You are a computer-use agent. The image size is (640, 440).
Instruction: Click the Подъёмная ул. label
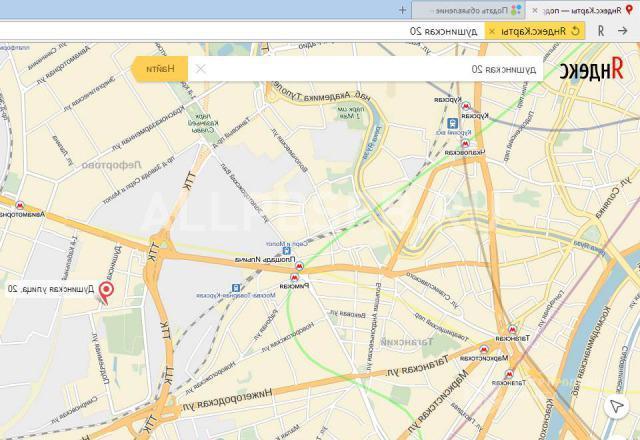100,360
